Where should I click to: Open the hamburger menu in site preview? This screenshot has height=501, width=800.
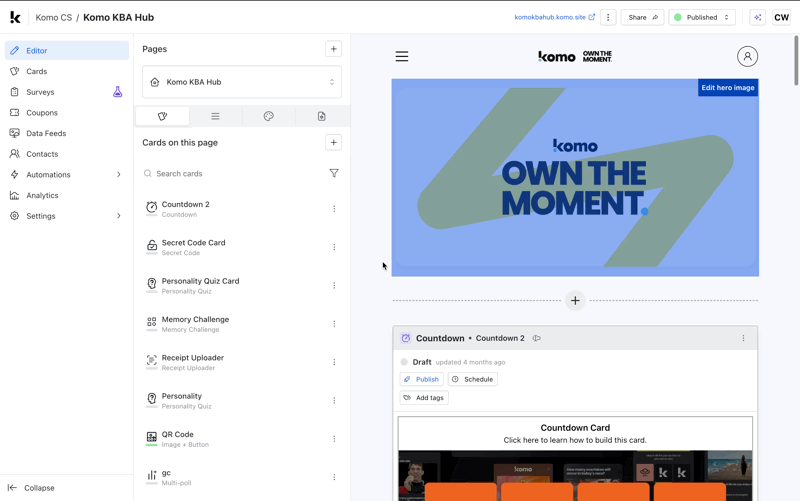point(402,57)
